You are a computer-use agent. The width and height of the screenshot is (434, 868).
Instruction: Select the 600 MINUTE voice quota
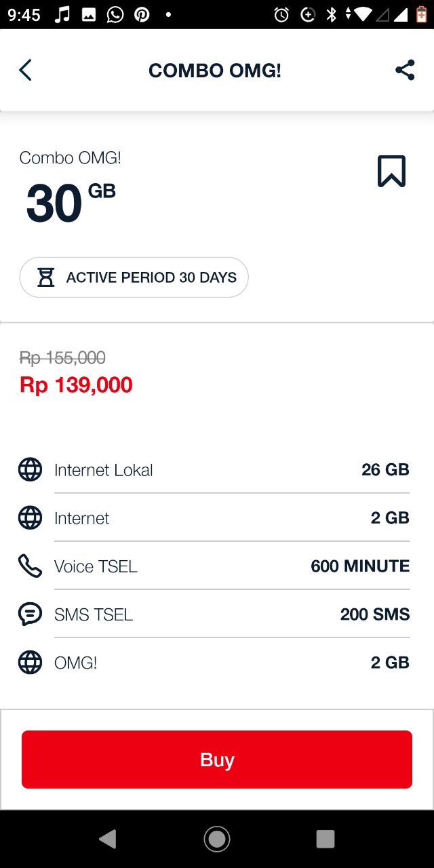[360, 566]
